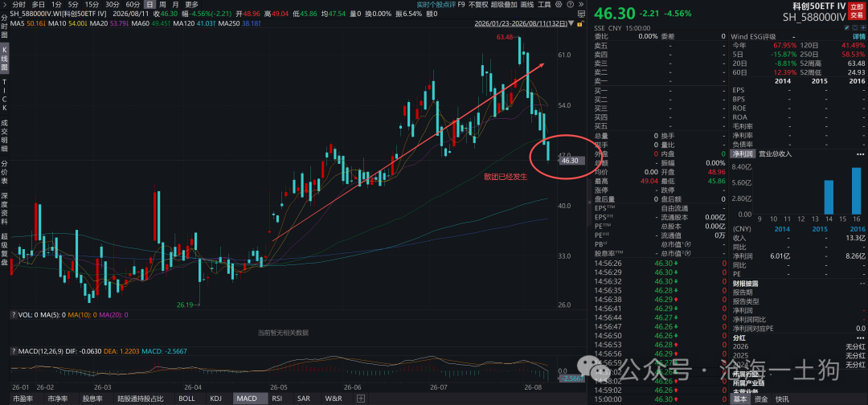Image resolution: width=868 pixels, height=405 pixels.
Task: Open 实时个股点评 link
Action: click(435, 5)
